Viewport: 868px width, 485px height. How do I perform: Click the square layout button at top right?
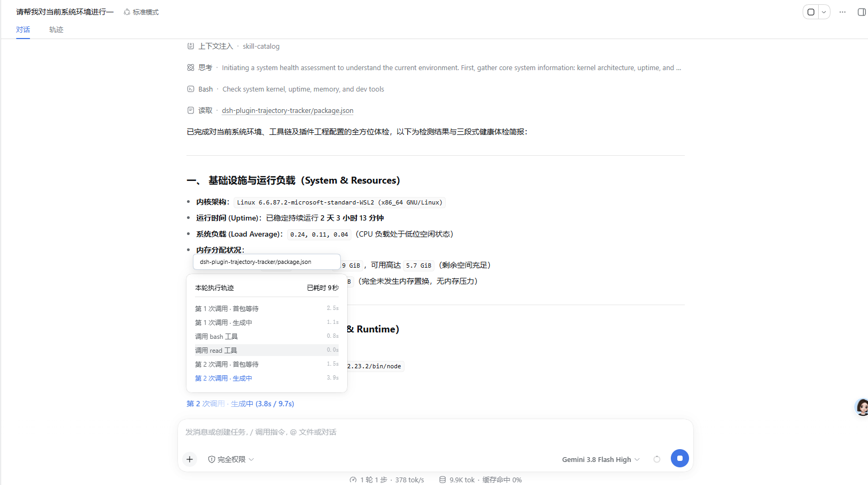pos(811,12)
